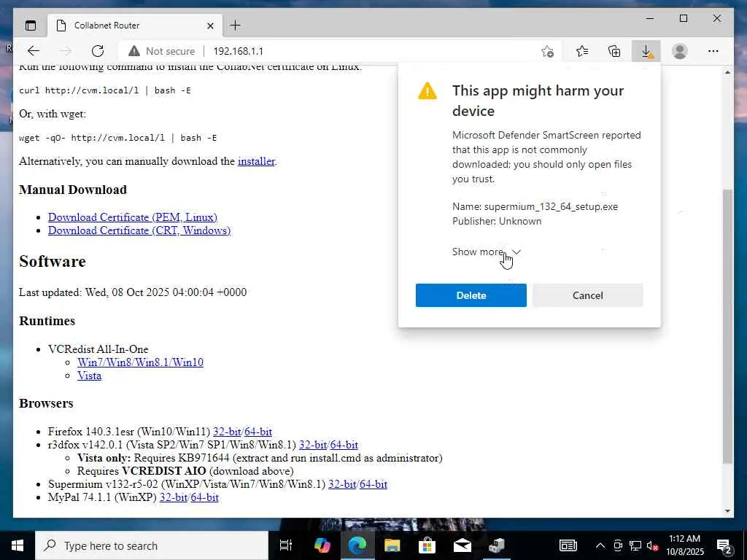Download MyPal 74.1.1 64-bit
Viewport: 747px width, 560px height.
pyautogui.click(x=205, y=497)
